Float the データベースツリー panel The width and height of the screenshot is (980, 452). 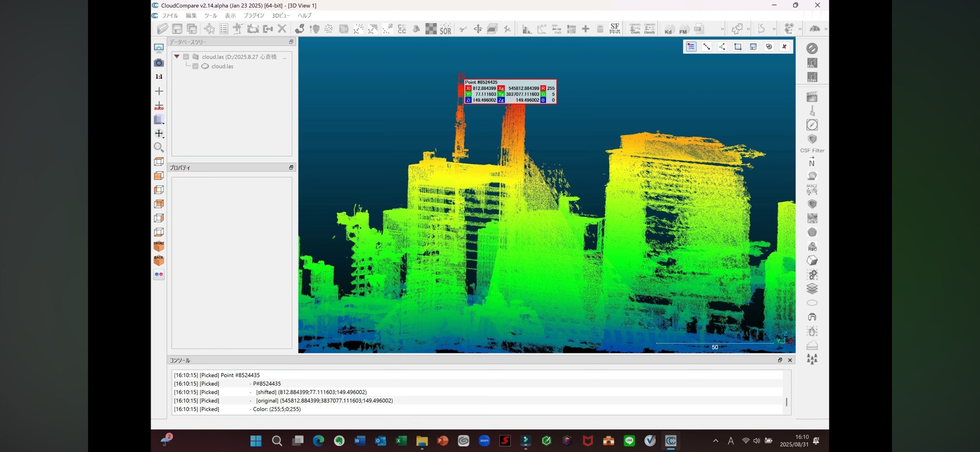(291, 42)
